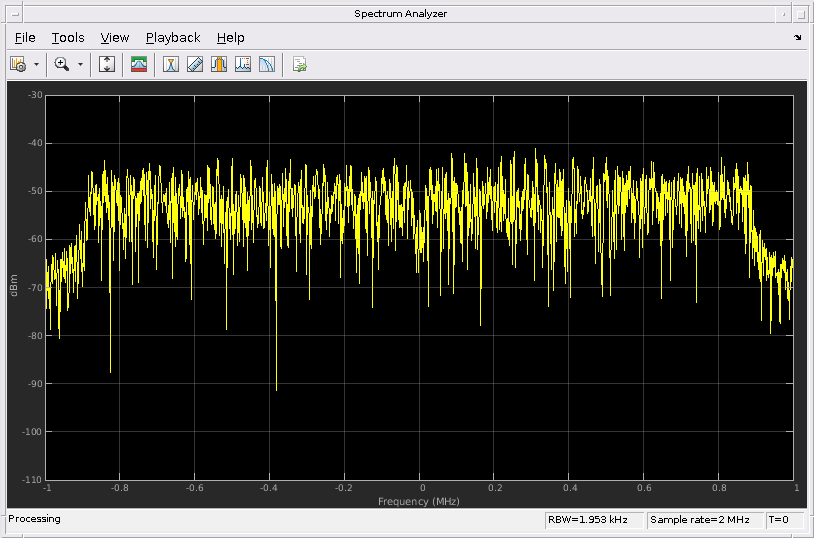Click the View menu
The height and width of the screenshot is (538, 814).
pos(115,37)
